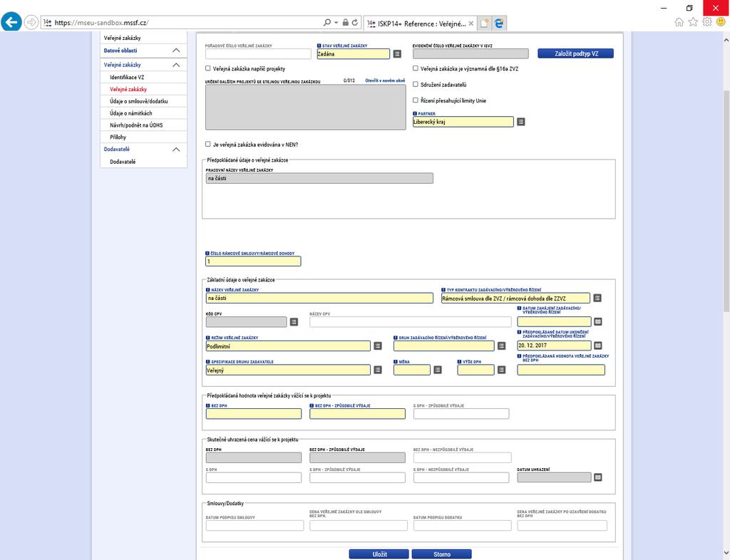730x560 pixels.
Task: Click the Měna input field
Action: pyautogui.click(x=412, y=370)
